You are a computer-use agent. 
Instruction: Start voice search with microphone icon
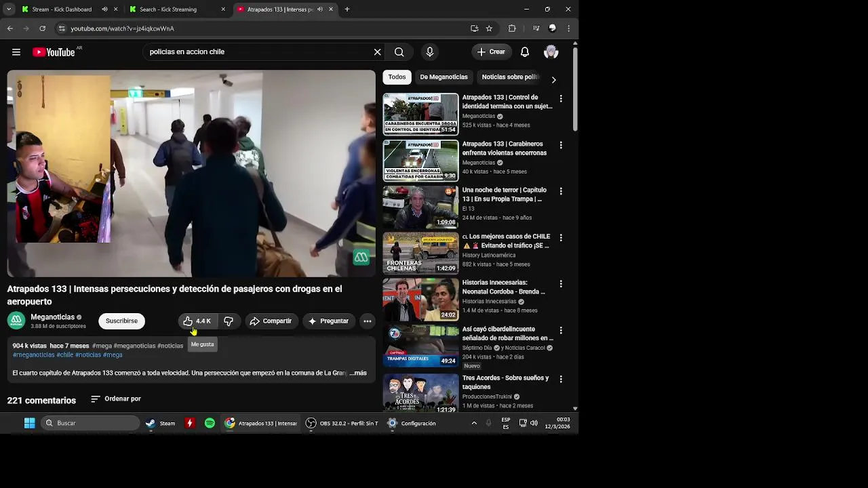[430, 52]
